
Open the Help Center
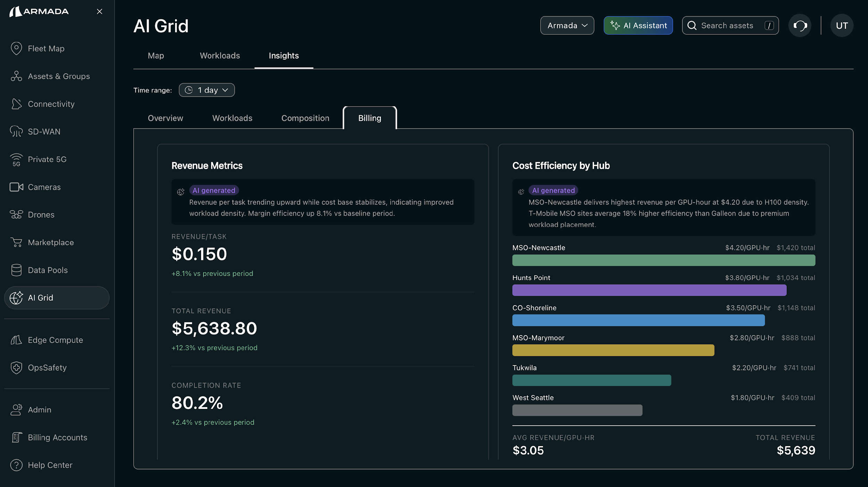pyautogui.click(x=50, y=465)
